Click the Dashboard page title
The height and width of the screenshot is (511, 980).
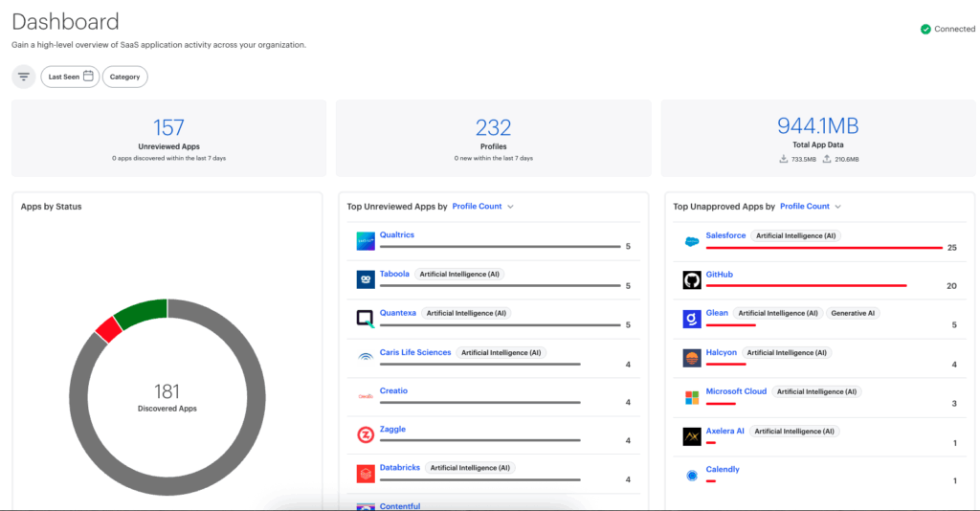point(65,22)
